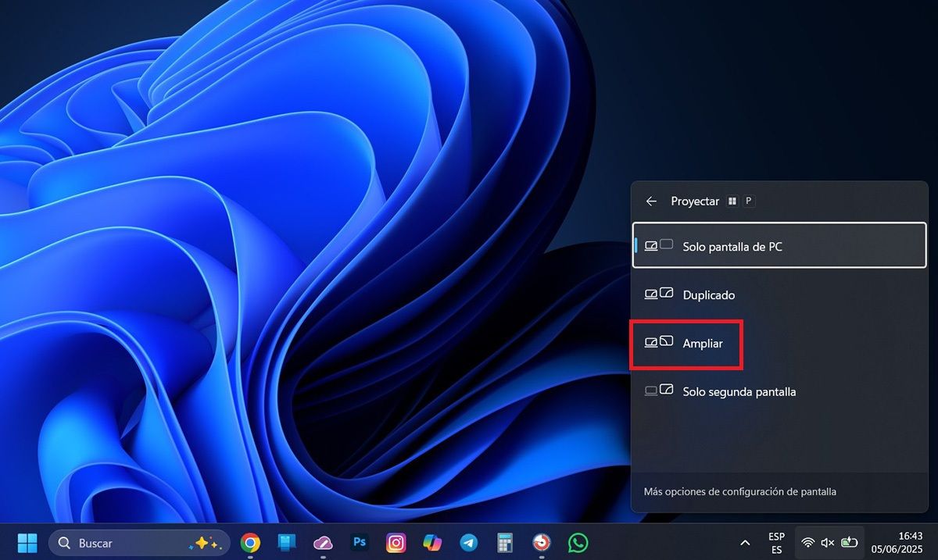Select Solo pantalla de PC option

(x=779, y=246)
